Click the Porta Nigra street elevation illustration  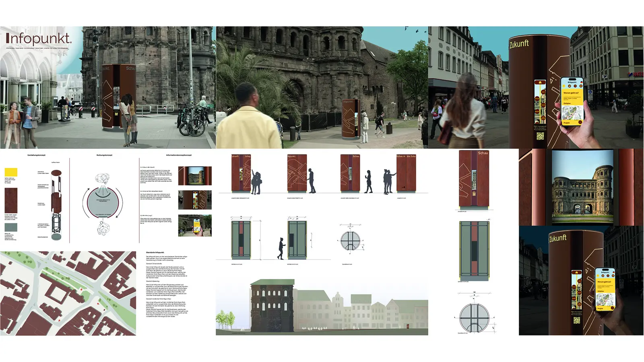tap(322, 307)
